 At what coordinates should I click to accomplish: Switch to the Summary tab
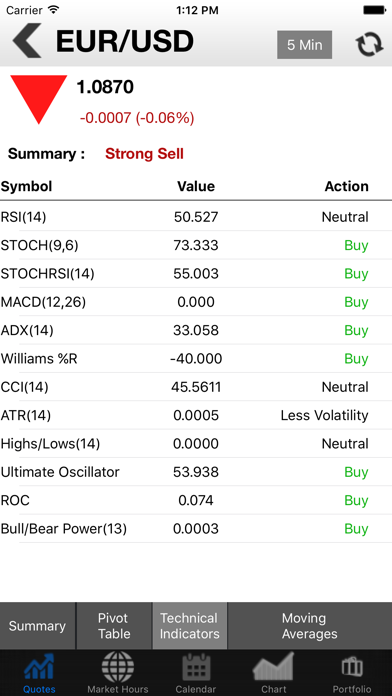(x=38, y=626)
